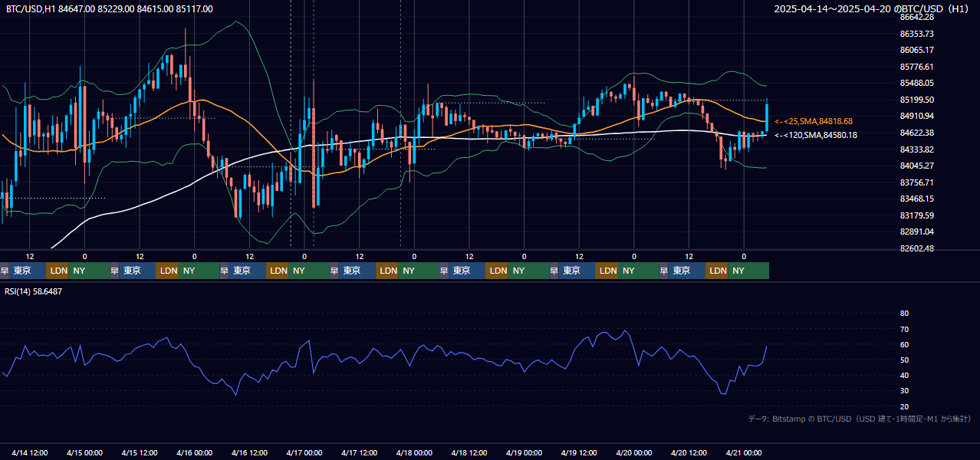
Task: Click the 4/19 12:00 date label
Action: (x=580, y=453)
